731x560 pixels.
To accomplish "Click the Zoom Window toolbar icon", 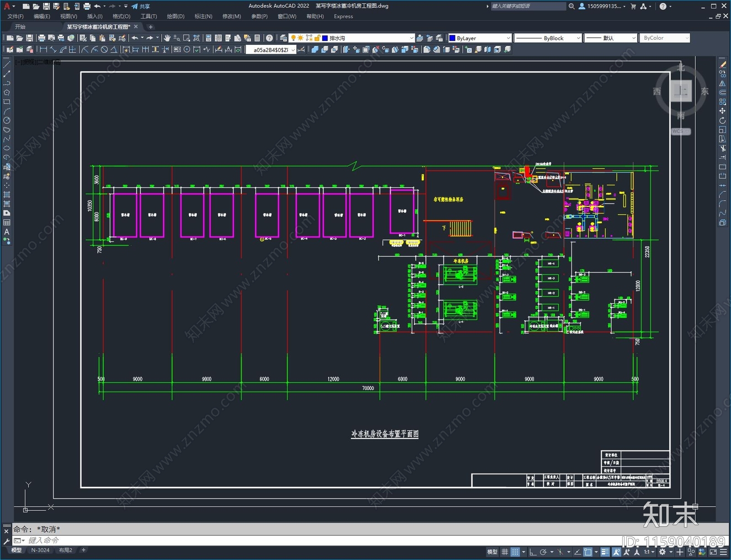I will [186, 38].
